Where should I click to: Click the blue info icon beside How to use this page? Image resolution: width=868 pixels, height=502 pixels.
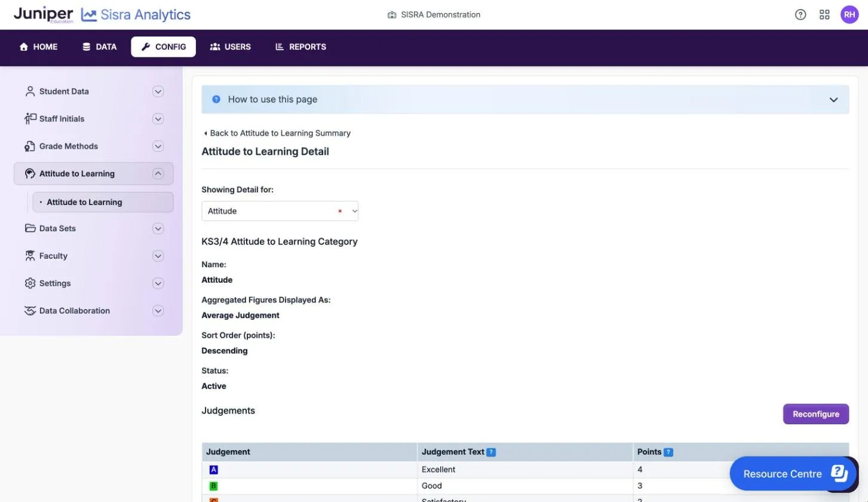tap(216, 99)
